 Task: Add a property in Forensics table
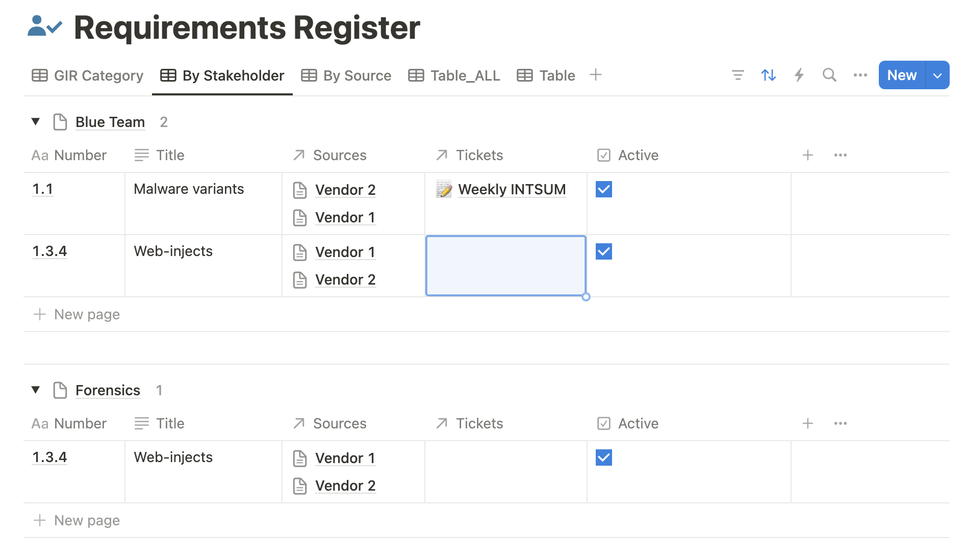(x=807, y=423)
